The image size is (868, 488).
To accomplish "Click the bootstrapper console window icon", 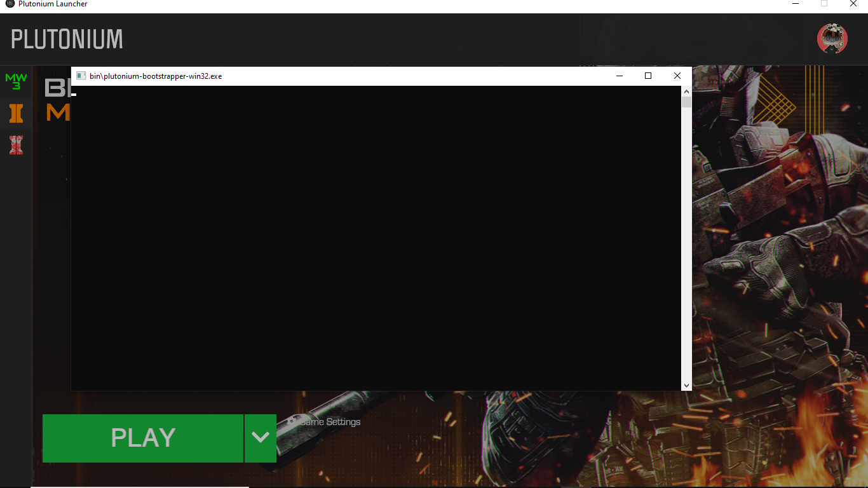I will click(x=81, y=76).
